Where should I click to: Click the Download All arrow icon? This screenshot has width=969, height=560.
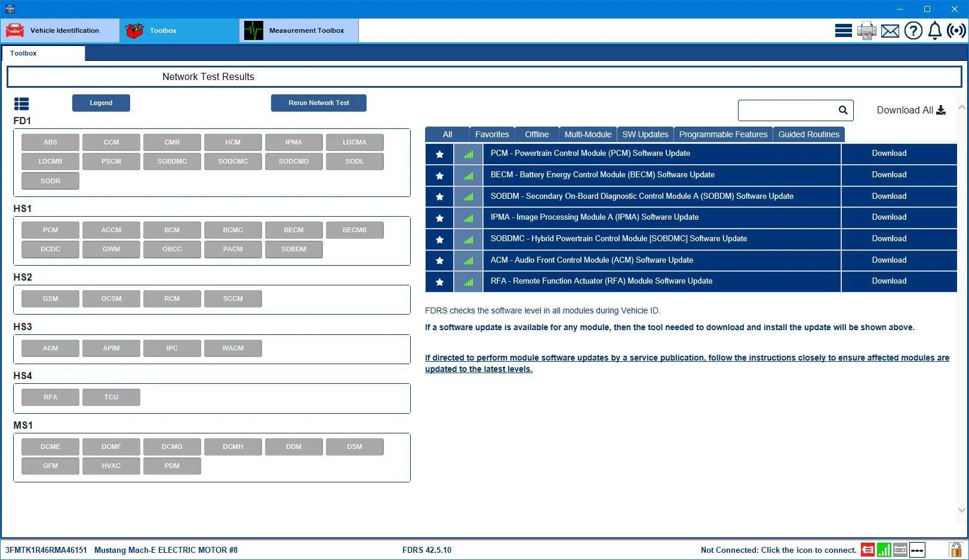pos(941,110)
